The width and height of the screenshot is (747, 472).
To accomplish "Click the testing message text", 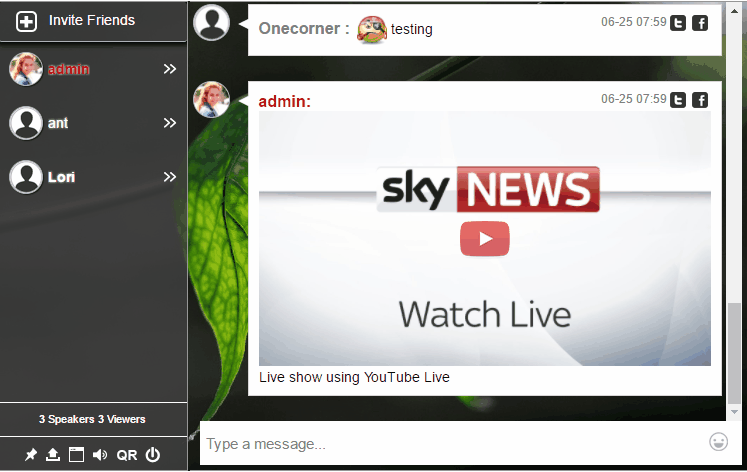I will pos(412,30).
